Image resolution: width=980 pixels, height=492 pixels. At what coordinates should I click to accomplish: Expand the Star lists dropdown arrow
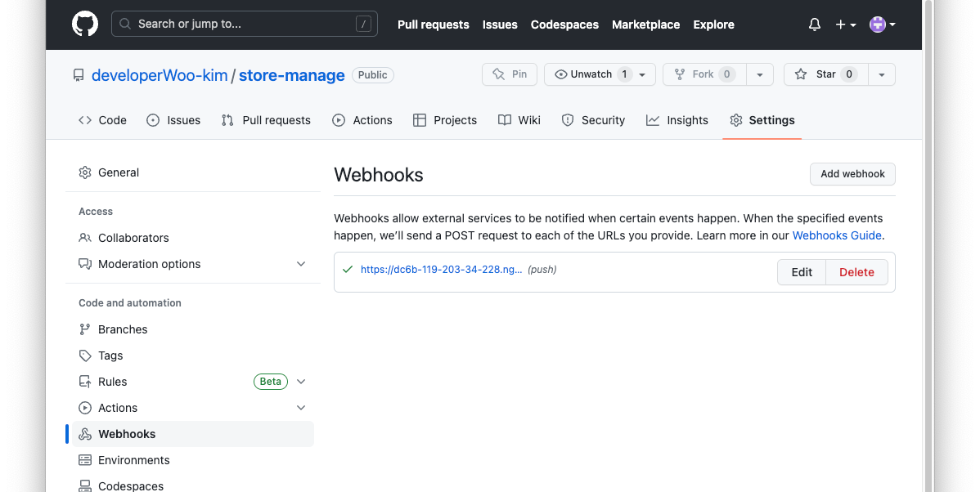(882, 74)
